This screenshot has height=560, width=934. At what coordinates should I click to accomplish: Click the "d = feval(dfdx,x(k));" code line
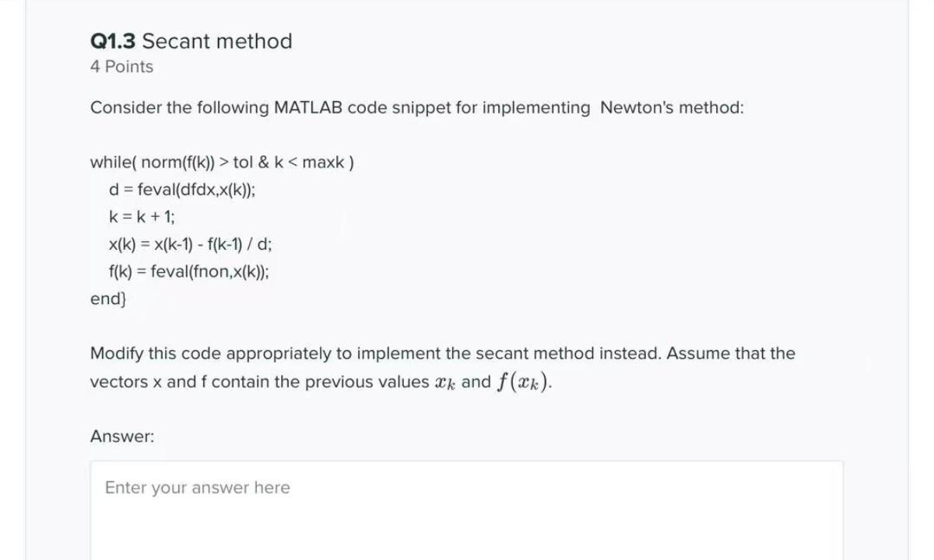pos(182,190)
